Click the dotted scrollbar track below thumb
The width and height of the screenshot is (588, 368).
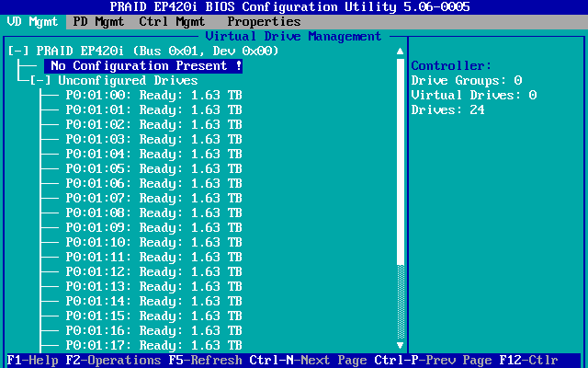point(401,302)
